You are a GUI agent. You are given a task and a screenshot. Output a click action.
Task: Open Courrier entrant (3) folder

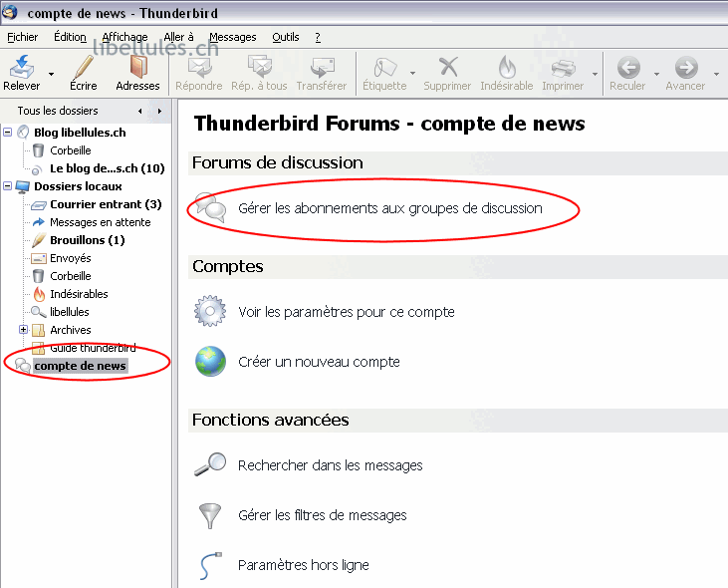point(106,204)
